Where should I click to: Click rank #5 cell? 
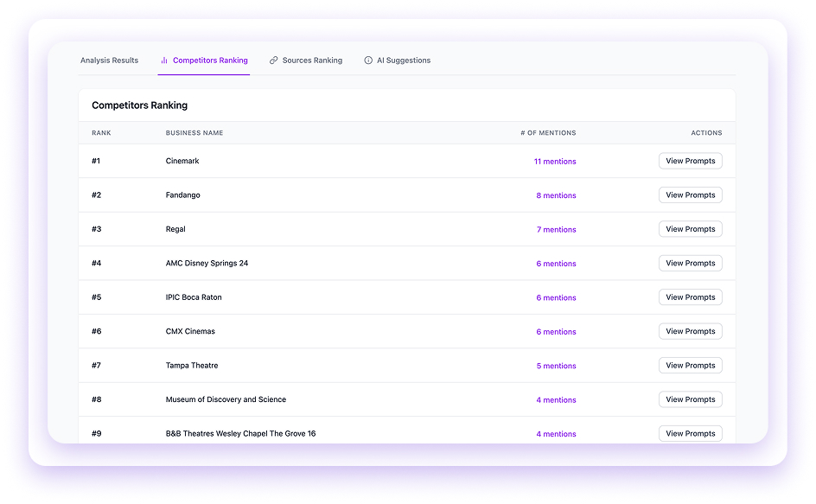(96, 297)
